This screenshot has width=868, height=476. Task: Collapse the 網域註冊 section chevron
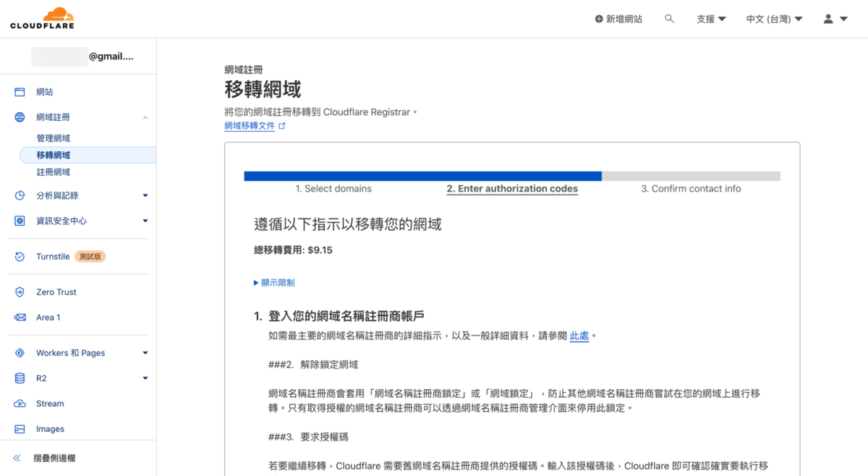[x=145, y=117]
